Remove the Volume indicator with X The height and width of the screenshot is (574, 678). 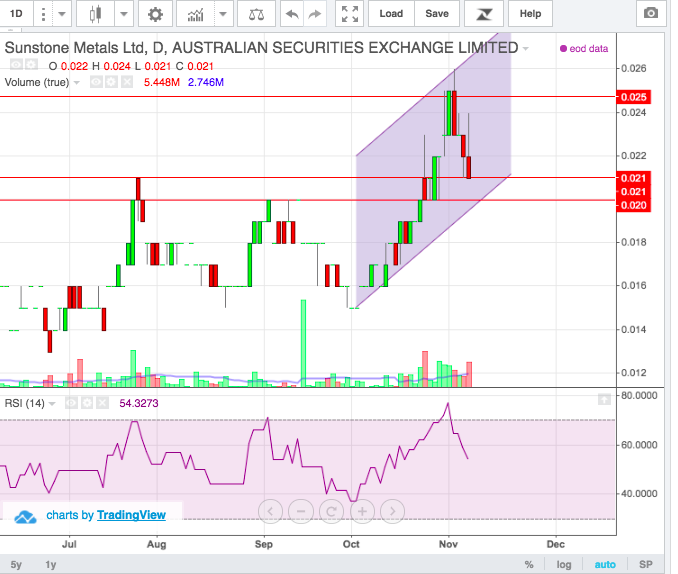click(127, 82)
